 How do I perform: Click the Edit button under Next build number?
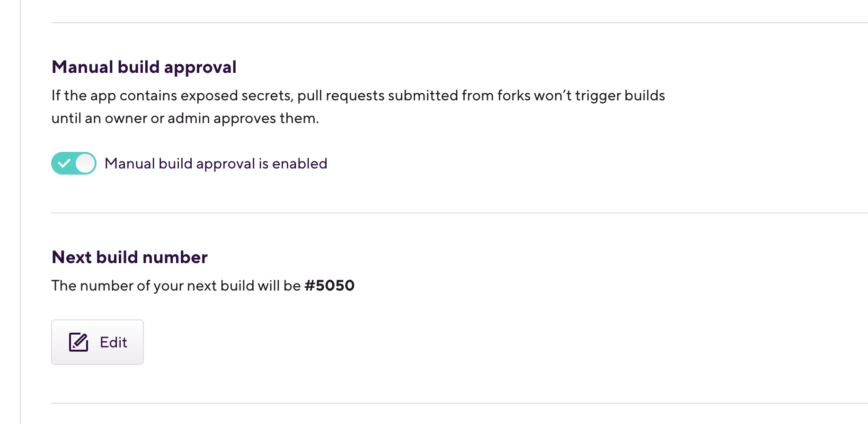[97, 342]
